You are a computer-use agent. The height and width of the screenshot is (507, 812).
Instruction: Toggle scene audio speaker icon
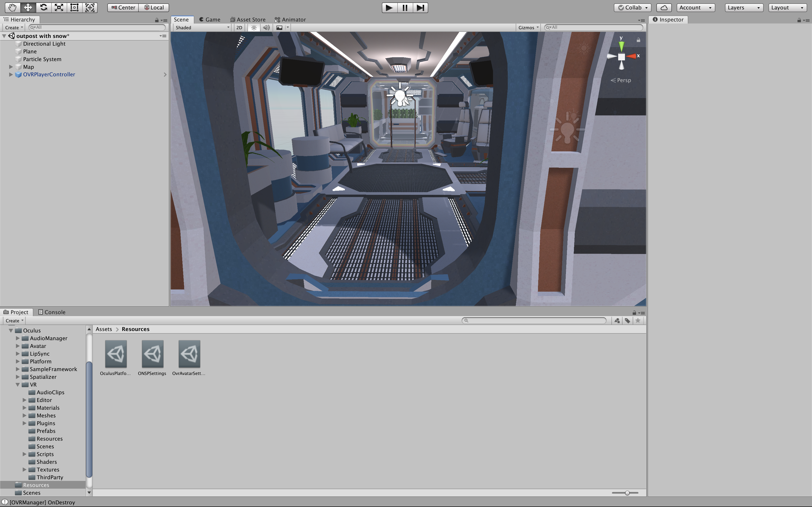pos(266,28)
